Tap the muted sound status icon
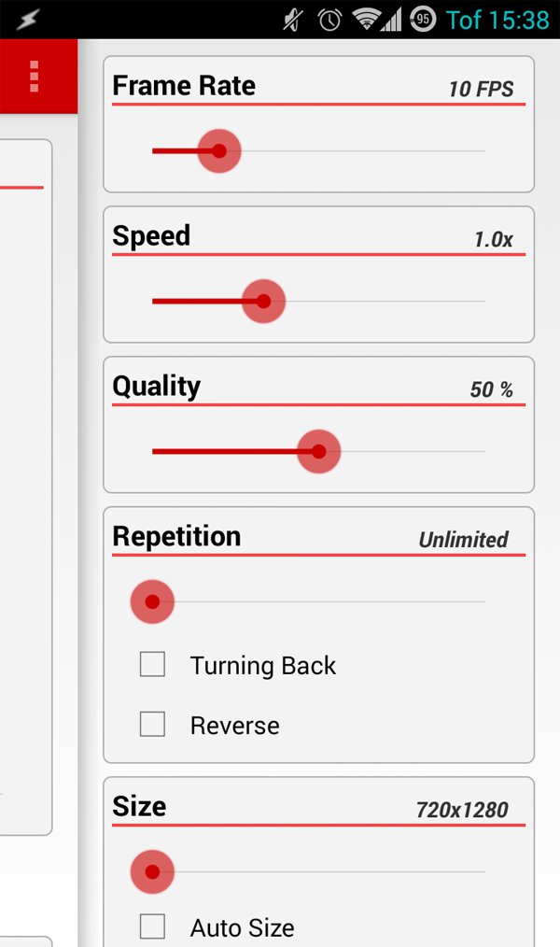 click(x=293, y=20)
